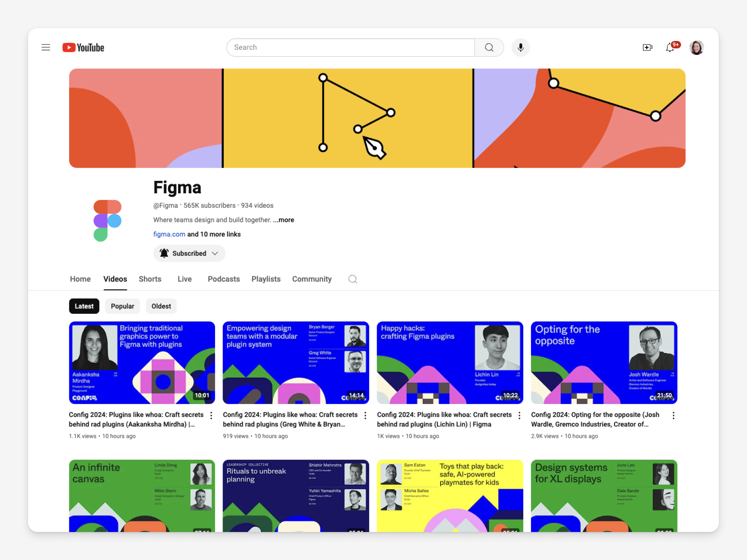
Task: Click the '2.9K views' text
Action: [545, 436]
